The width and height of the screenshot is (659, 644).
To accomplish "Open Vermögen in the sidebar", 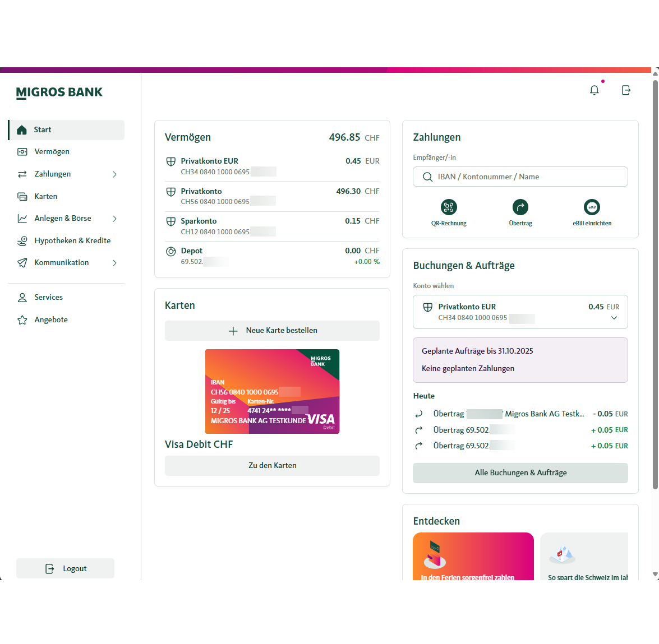I will click(x=52, y=152).
